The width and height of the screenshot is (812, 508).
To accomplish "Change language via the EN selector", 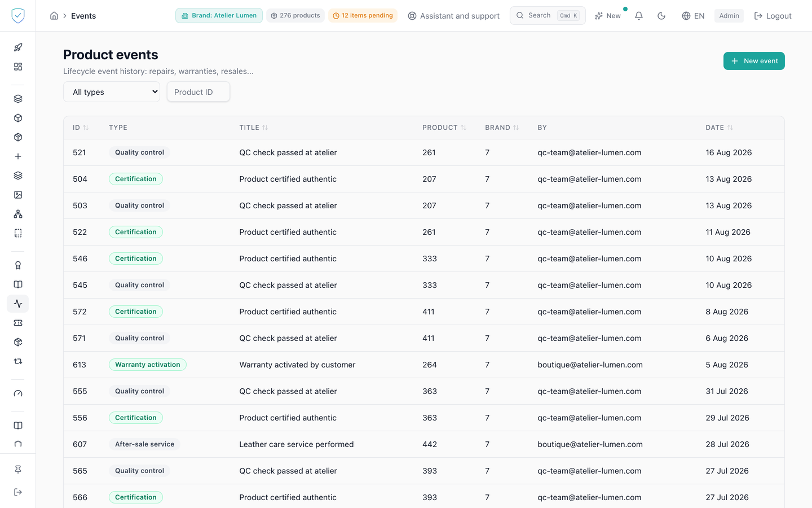I will [x=693, y=16].
